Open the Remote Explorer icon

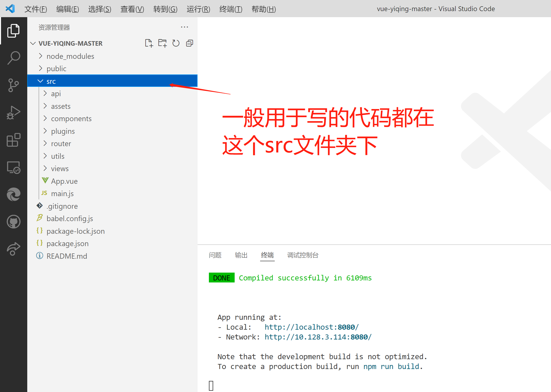[14, 167]
